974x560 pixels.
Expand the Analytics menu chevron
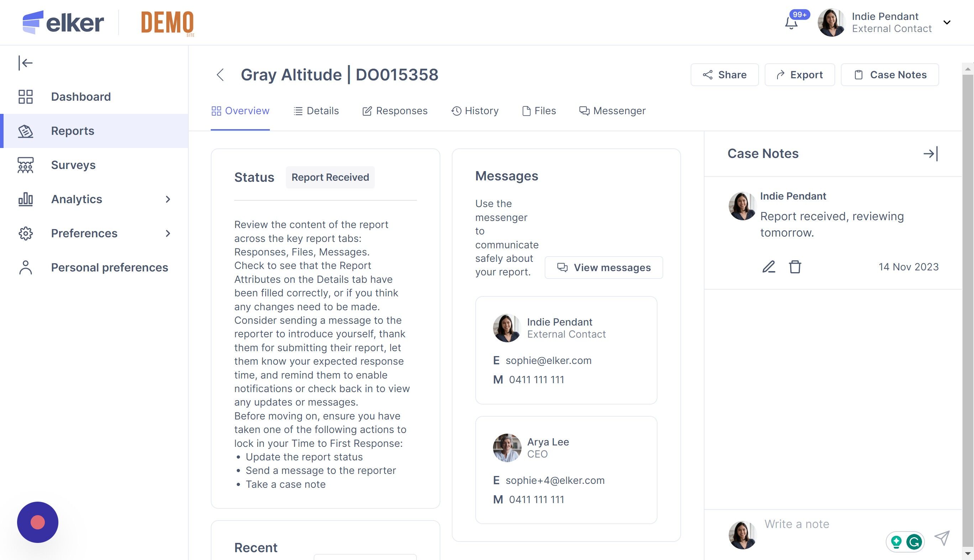[168, 199]
